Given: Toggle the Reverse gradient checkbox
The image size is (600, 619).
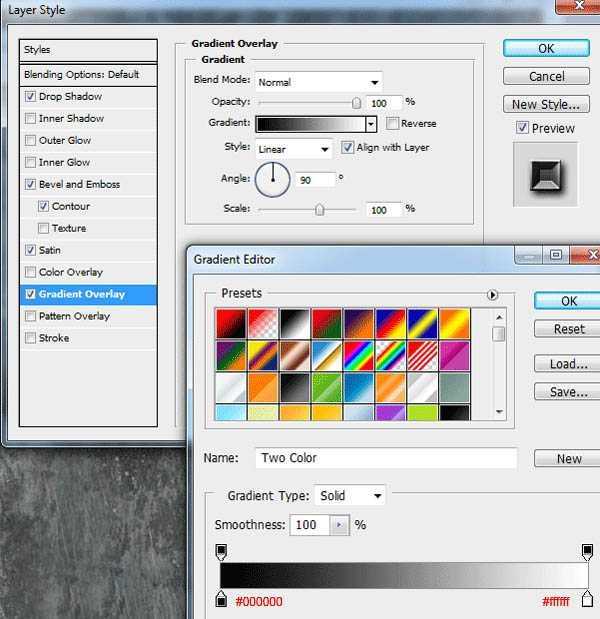Looking at the screenshot, I should coord(392,124).
